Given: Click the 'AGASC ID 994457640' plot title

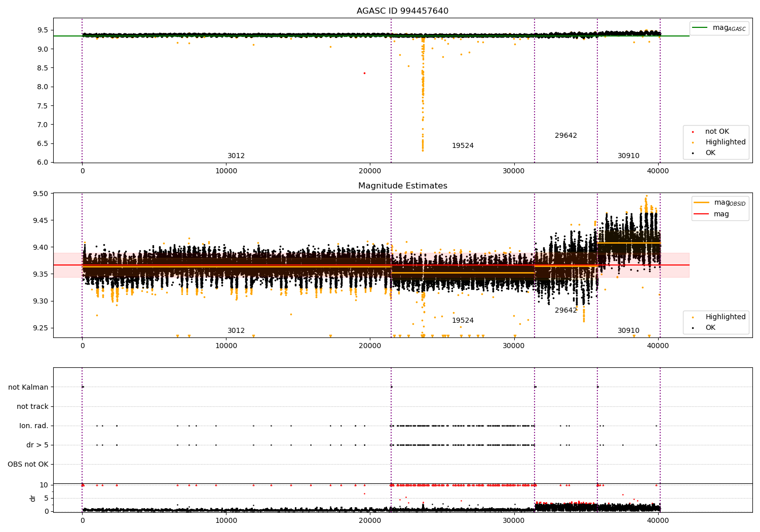Looking at the screenshot, I should [402, 11].
